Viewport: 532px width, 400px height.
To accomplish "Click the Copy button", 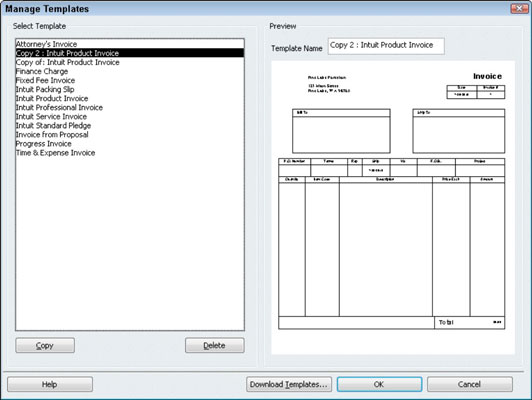I will [45, 345].
